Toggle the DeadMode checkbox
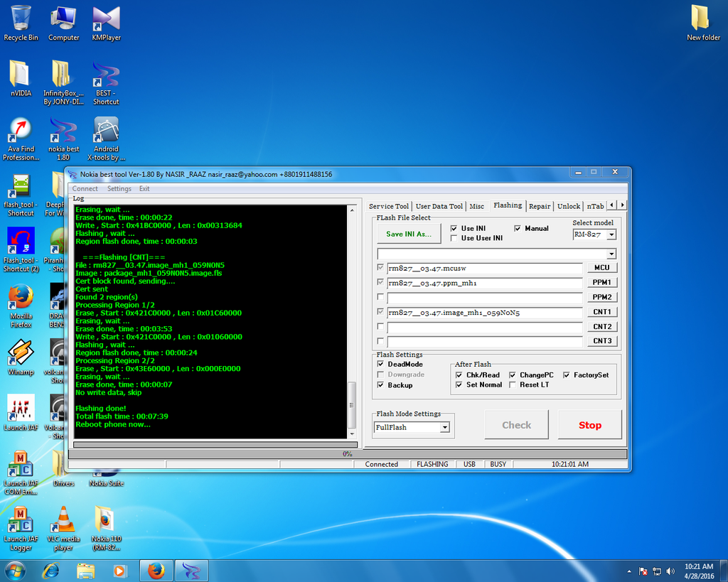 coord(381,365)
